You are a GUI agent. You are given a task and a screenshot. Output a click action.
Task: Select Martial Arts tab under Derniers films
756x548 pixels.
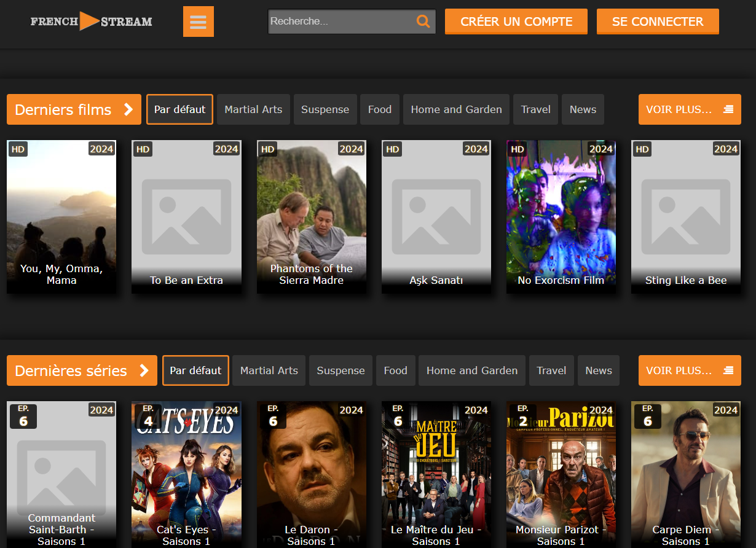pos(253,109)
